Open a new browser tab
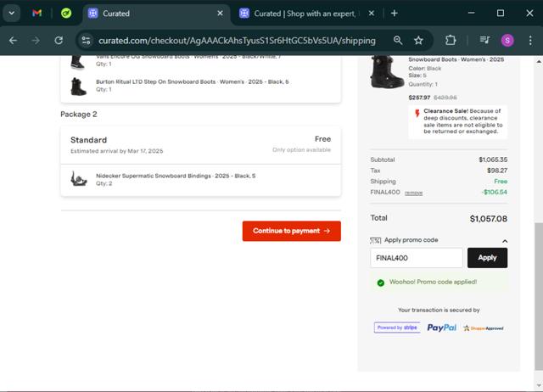 394,14
